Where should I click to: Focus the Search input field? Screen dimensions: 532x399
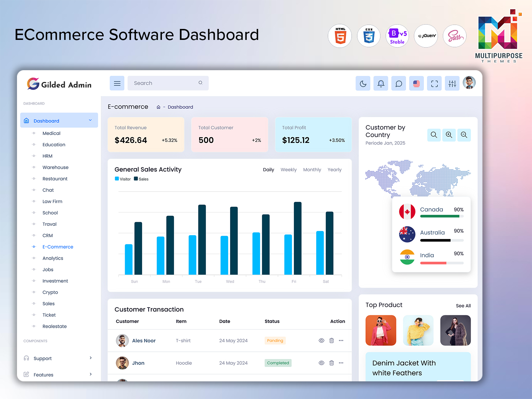tap(168, 83)
